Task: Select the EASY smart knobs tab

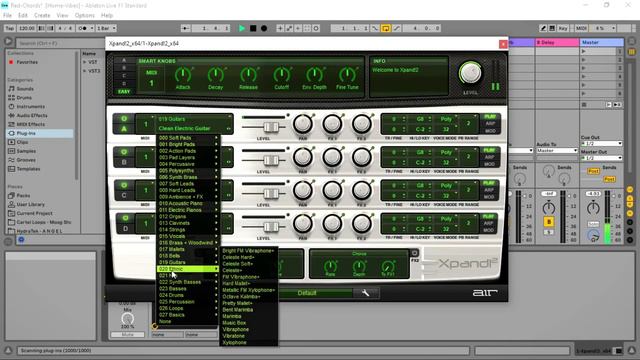Action: (x=124, y=91)
